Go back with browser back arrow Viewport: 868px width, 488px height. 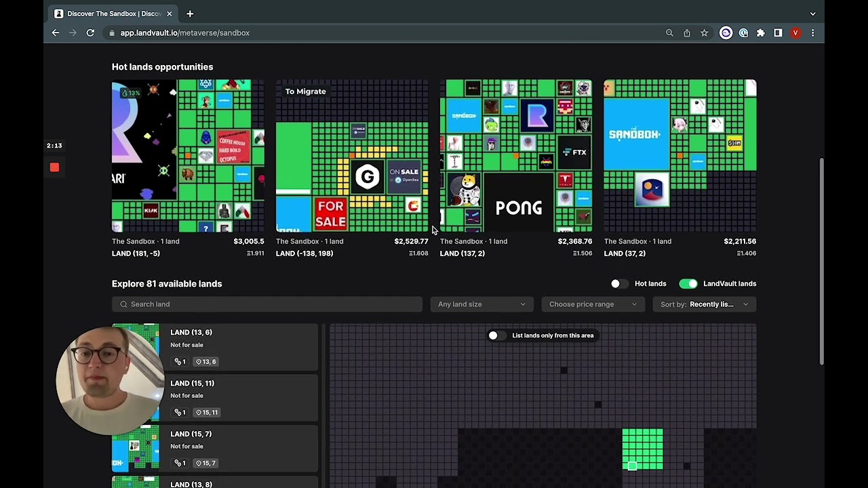coord(56,33)
